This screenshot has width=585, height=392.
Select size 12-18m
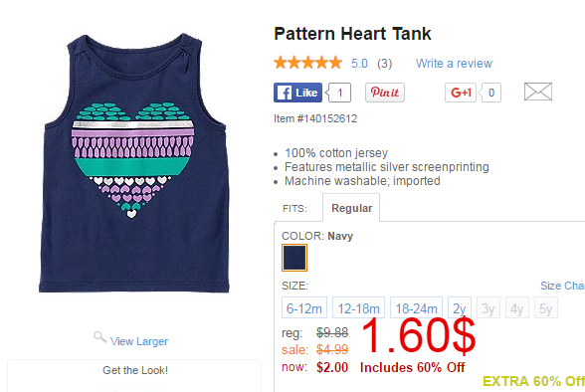click(358, 307)
